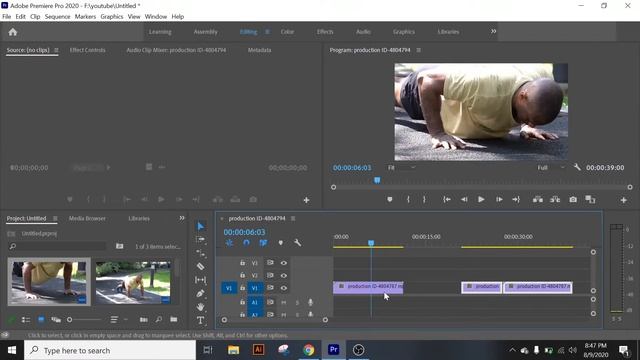This screenshot has width=640, height=360.
Task: Toggle lock on track V3
Action: coord(242,263)
